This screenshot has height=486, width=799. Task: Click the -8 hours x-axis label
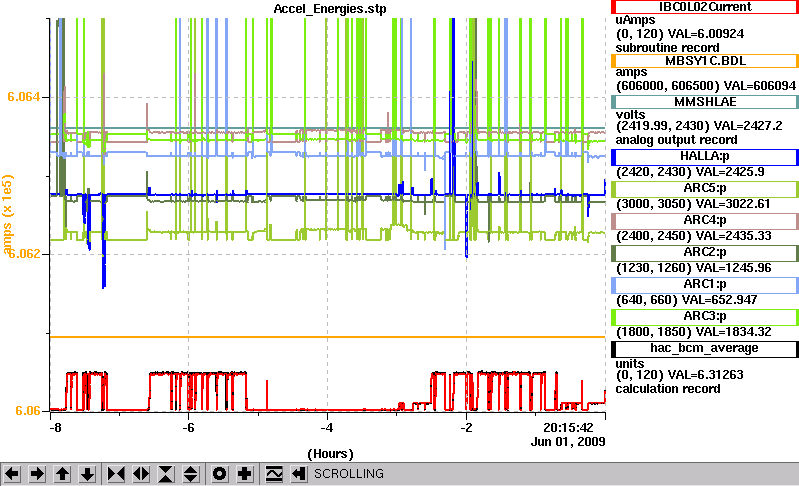(55, 428)
